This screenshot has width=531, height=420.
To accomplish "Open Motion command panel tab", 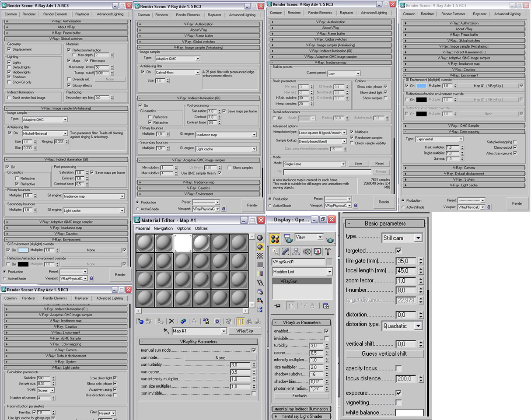I will [307, 252].
